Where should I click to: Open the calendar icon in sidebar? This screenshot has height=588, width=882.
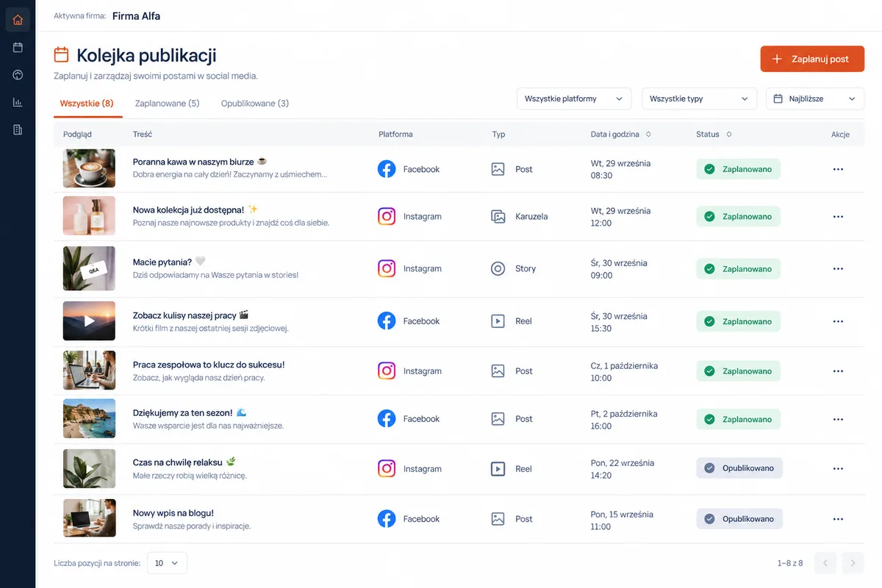click(x=18, y=47)
